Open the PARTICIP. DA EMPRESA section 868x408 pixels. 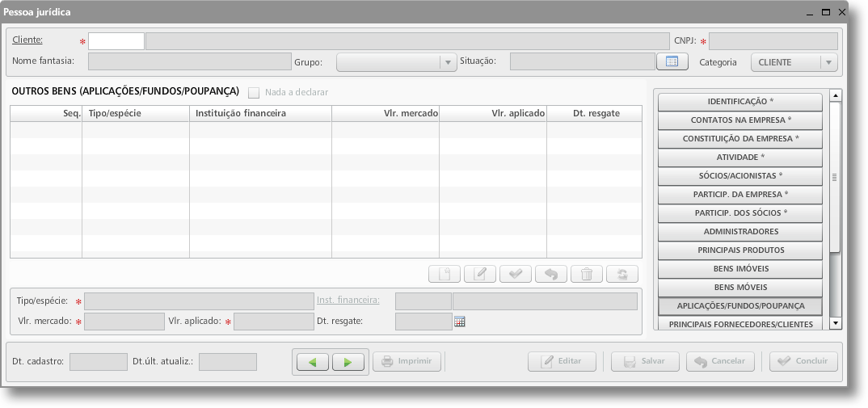(x=740, y=195)
